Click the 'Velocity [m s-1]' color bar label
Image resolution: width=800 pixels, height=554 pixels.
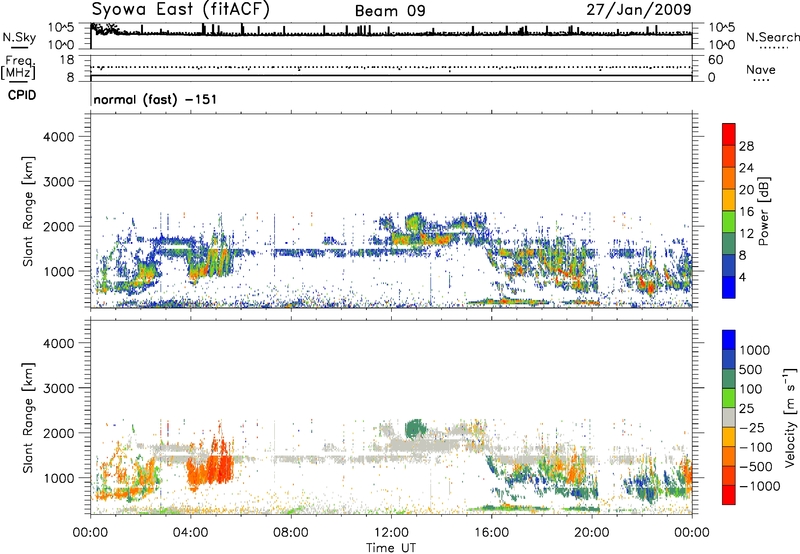[790, 417]
